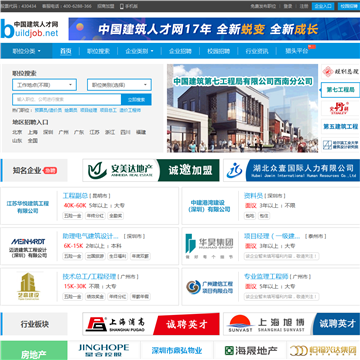Viewport: 360px width, 360px height.
Task: Click the 广州建信工程 company logo
Action: 209,287
